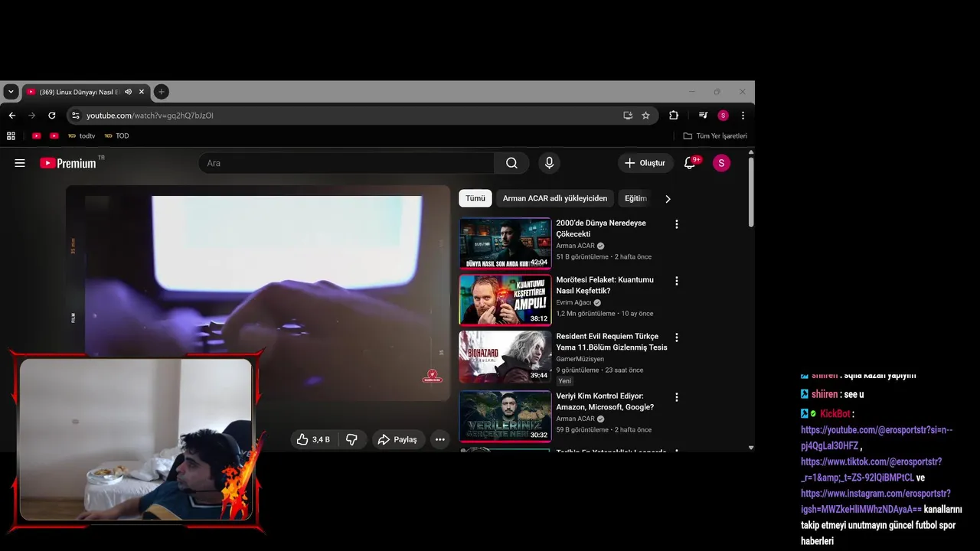Open a new browser tab
The width and height of the screenshot is (980, 551).
162,92
